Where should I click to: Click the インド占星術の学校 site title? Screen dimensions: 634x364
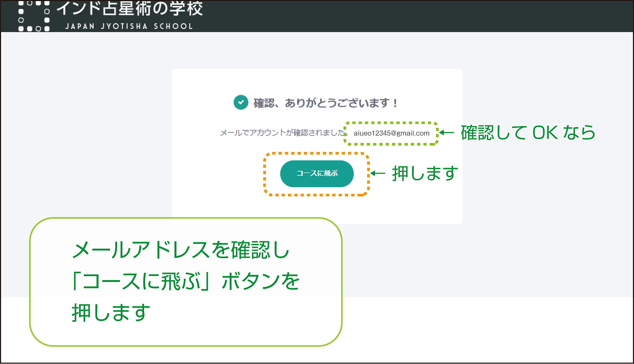pos(130,8)
